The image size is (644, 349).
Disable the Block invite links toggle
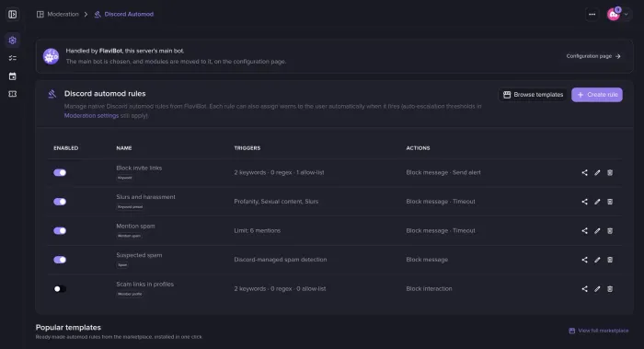(x=60, y=172)
